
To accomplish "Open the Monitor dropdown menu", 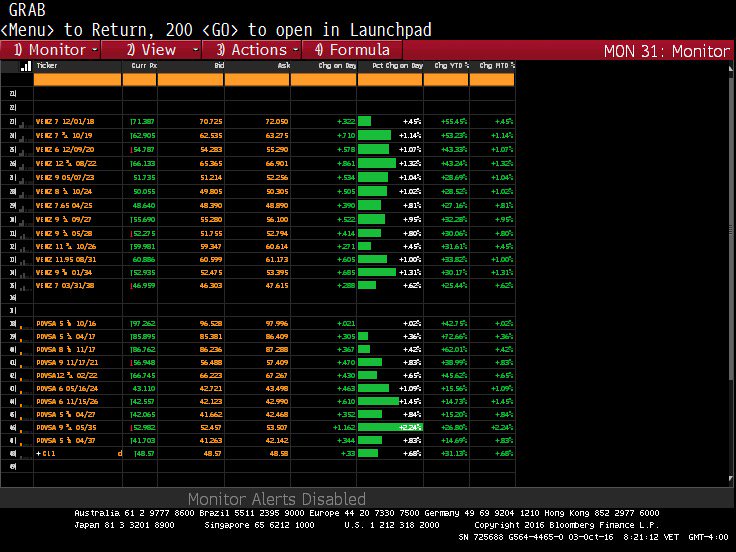I will coord(51,50).
